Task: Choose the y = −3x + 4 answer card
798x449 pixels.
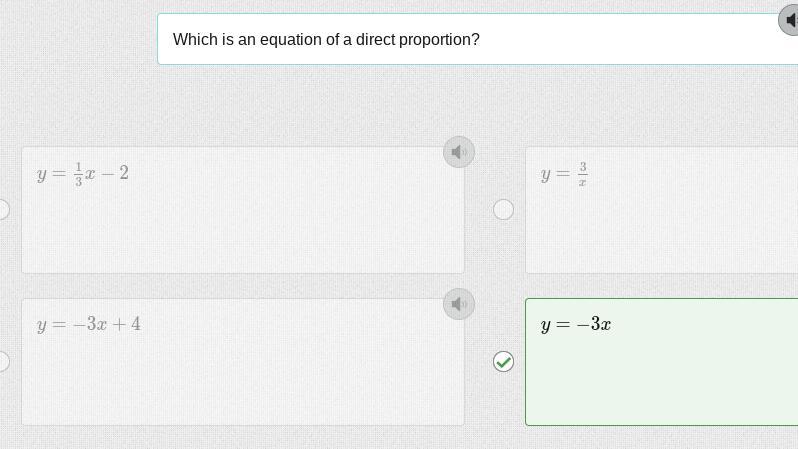Action: click(242, 372)
